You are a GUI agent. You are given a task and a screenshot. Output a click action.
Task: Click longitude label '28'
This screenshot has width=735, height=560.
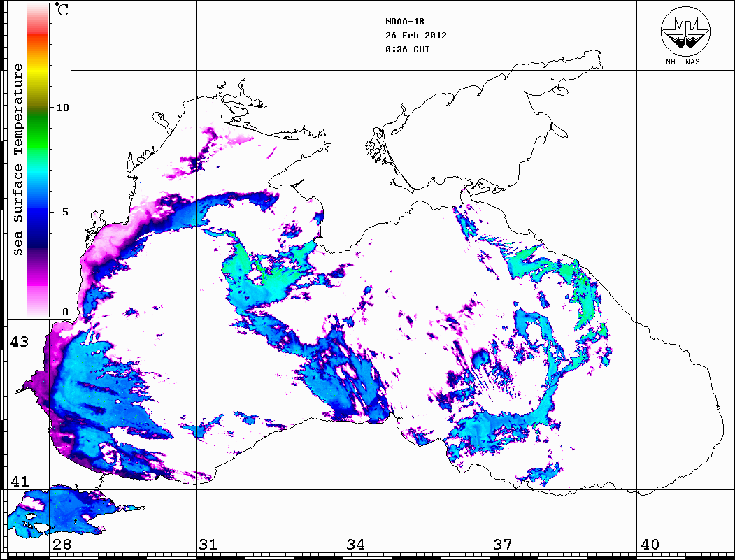click(62, 545)
